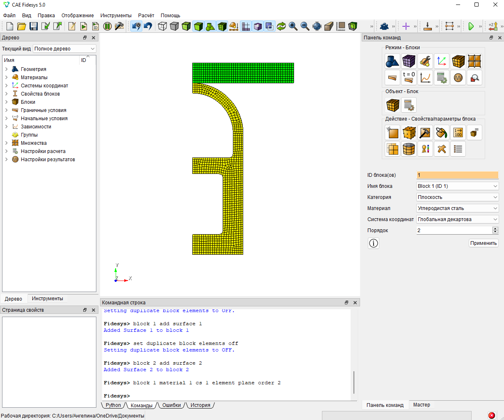
Task: Expand the Блоки tree node
Action: pos(6,102)
